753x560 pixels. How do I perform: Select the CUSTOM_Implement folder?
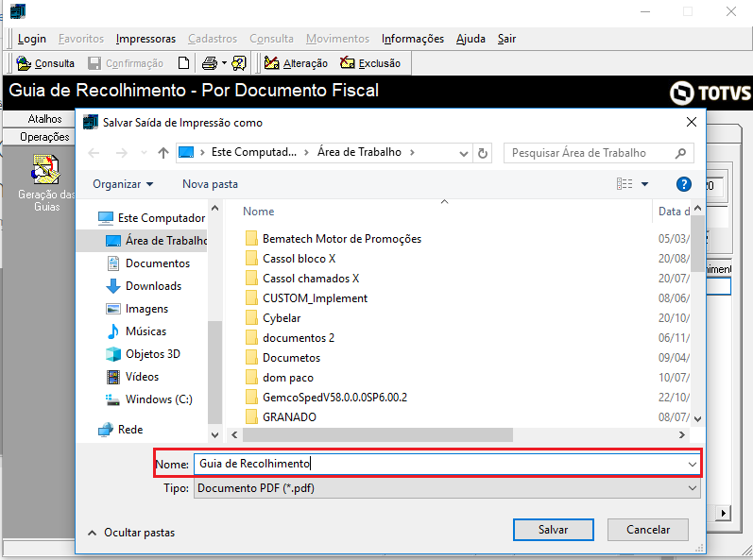tap(306, 298)
